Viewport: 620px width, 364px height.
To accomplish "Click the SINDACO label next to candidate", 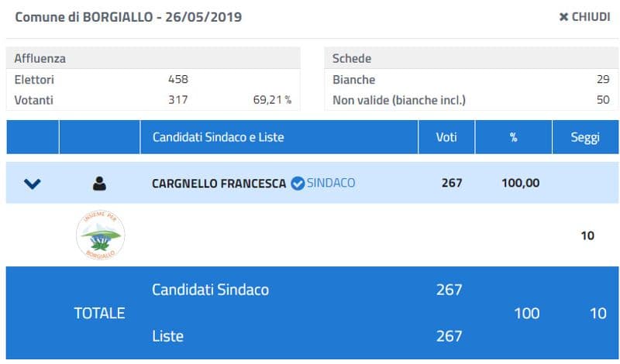I will click(331, 184).
